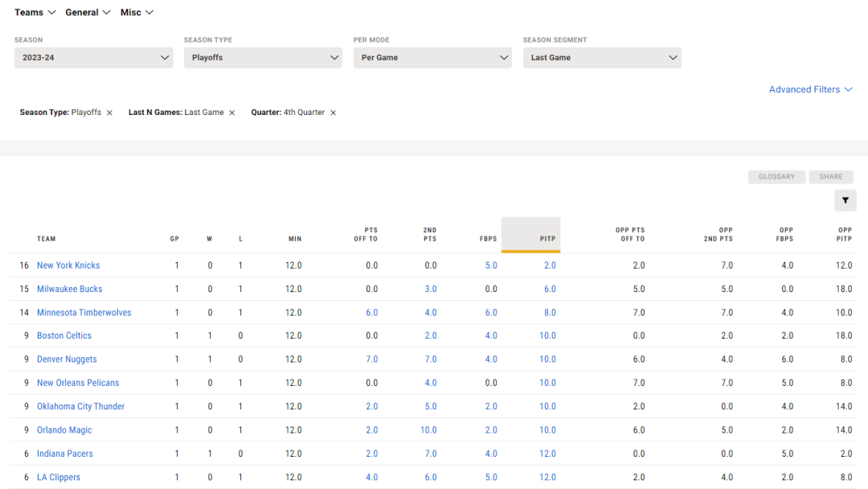Sort by the MIN column header

point(295,239)
